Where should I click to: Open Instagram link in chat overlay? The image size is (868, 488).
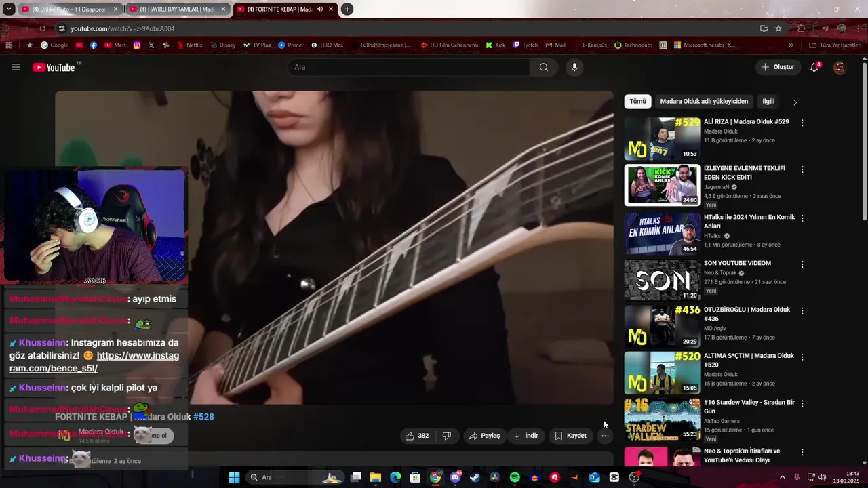coord(94,362)
